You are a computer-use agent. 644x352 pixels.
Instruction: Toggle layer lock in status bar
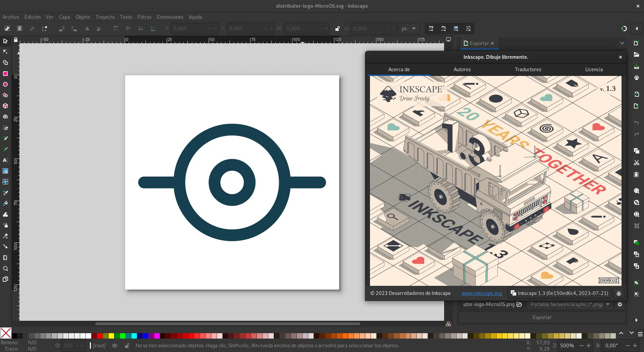(127, 346)
